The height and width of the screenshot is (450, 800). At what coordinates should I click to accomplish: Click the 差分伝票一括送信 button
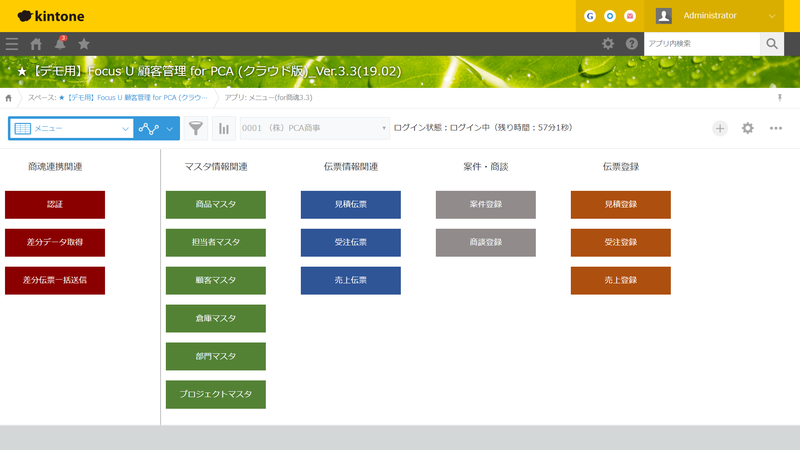55,281
